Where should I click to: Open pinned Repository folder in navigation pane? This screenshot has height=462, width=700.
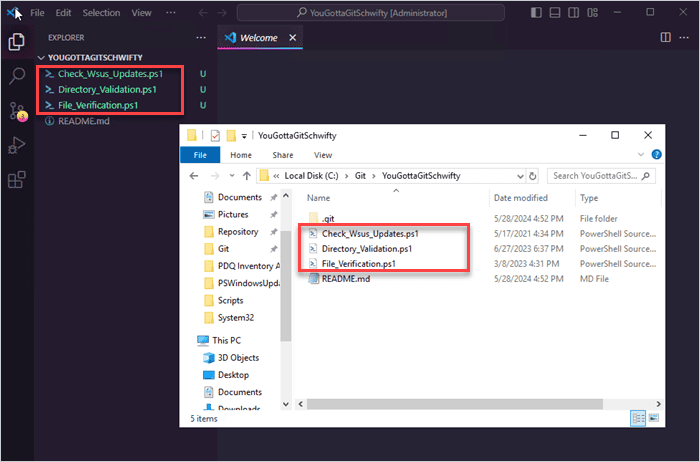238,232
